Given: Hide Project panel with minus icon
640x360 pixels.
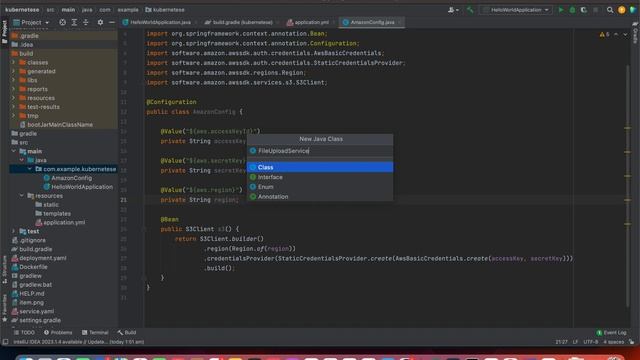Looking at the screenshot, I should coord(111,22).
